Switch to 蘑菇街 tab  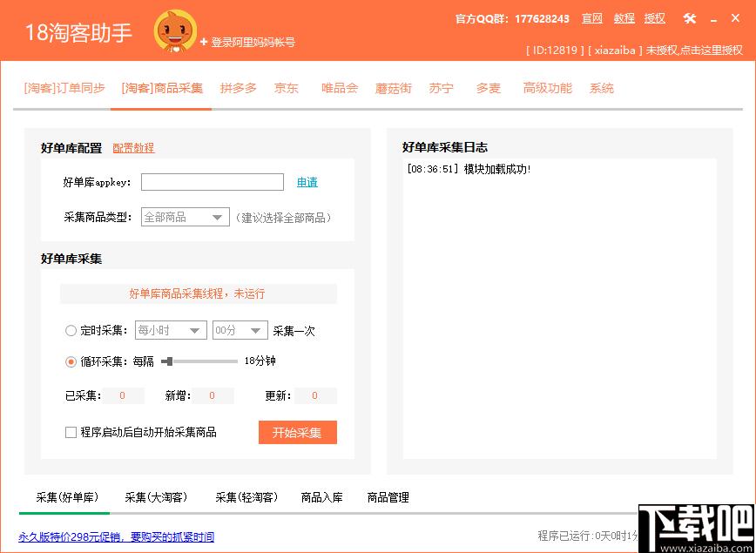click(x=394, y=88)
